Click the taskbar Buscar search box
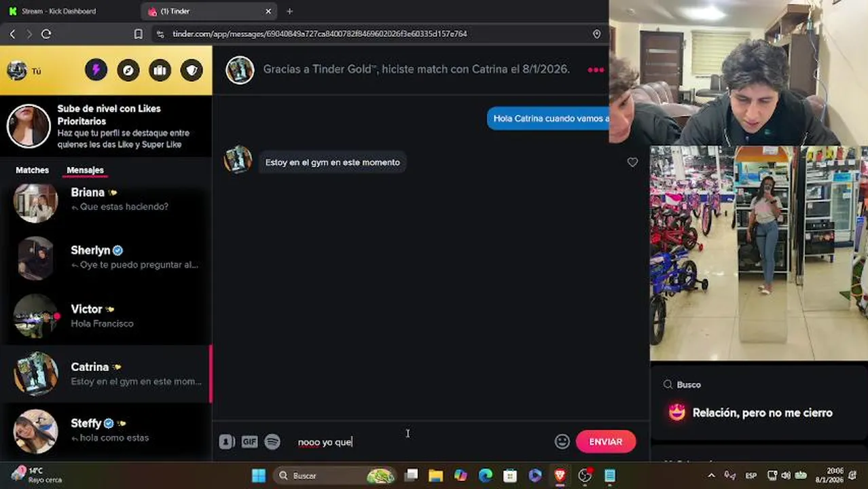This screenshot has width=868, height=489. coord(335,475)
